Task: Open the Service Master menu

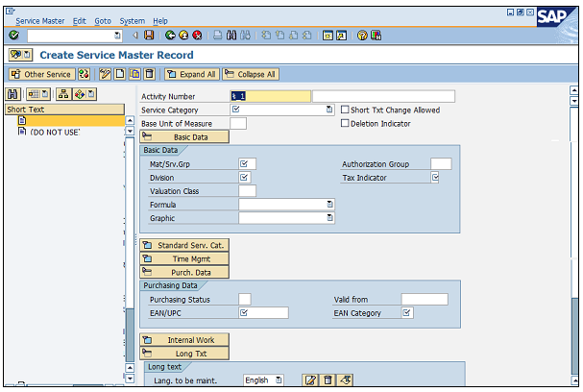Action: [40, 20]
